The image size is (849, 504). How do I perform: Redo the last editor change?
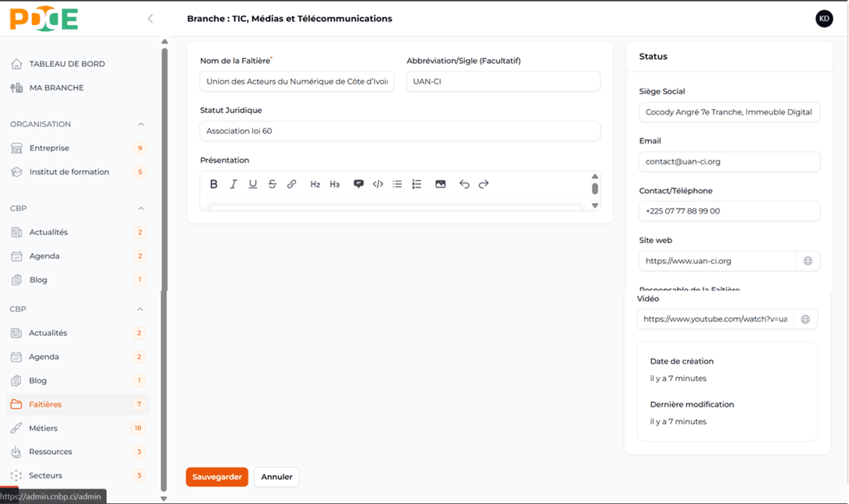(x=484, y=185)
